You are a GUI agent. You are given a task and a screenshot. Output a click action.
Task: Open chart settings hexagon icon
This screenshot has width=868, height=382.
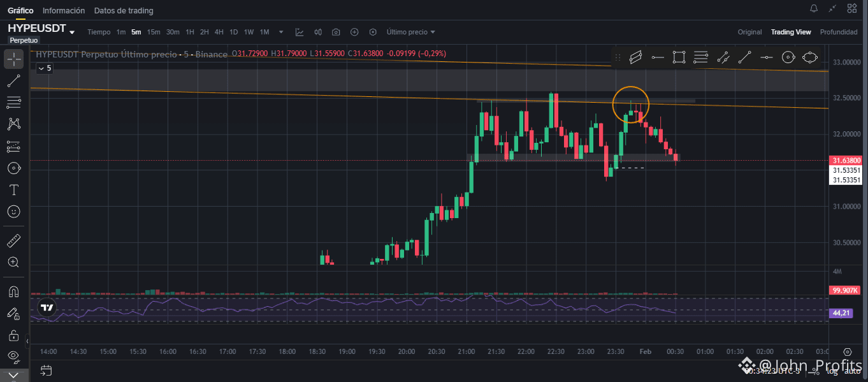373,32
